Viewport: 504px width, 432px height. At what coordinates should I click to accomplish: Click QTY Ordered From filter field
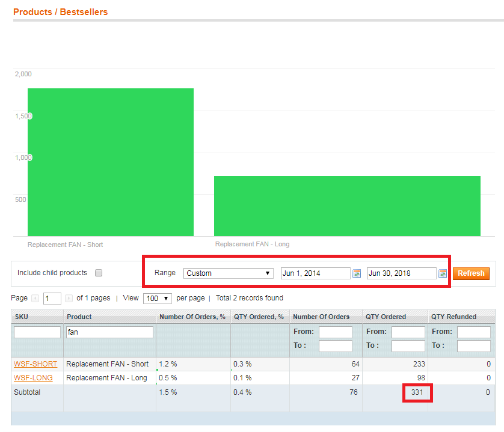pos(408,332)
